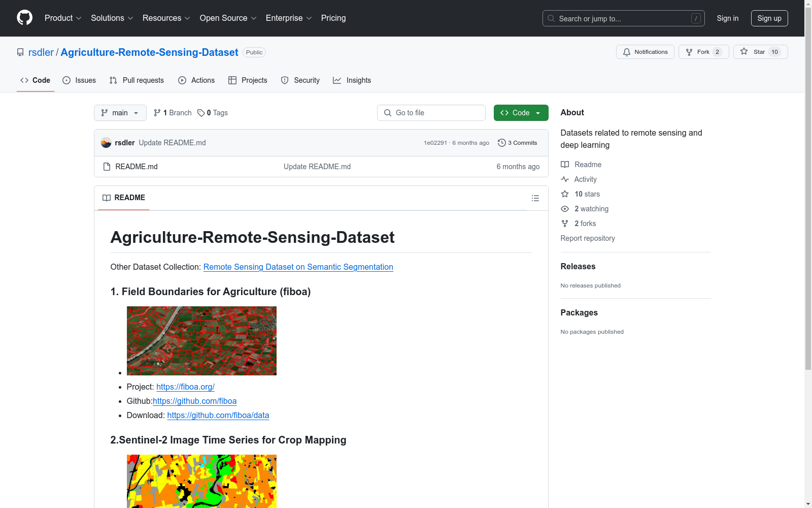Open the Readme link in About

click(x=581, y=165)
